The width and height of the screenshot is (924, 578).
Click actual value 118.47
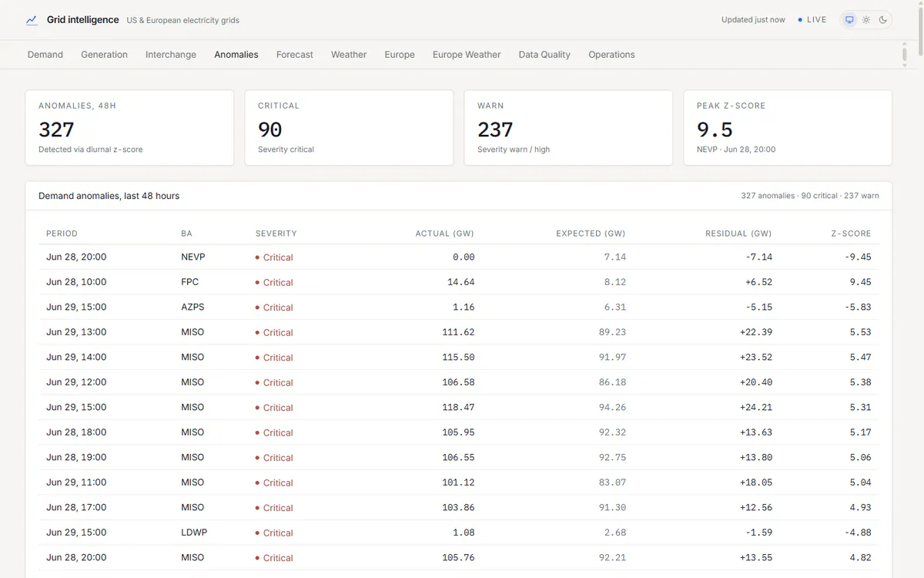point(458,408)
